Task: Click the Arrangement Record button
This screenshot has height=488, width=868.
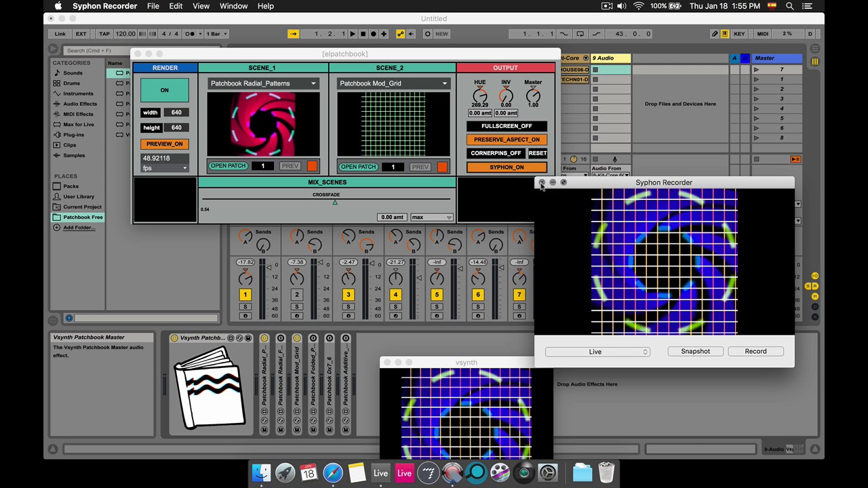Action: (x=373, y=34)
